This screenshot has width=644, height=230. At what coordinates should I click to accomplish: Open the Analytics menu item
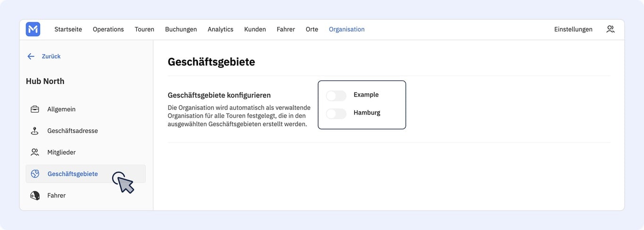(x=221, y=29)
